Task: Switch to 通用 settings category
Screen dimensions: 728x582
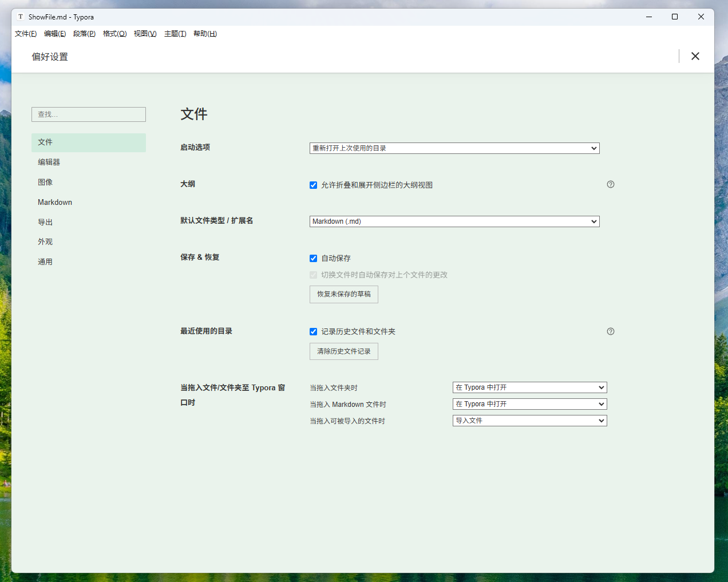Action: point(89,262)
